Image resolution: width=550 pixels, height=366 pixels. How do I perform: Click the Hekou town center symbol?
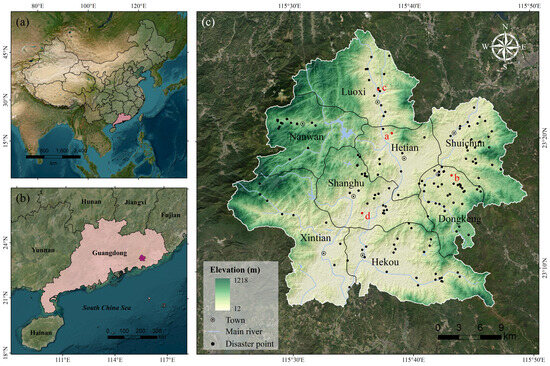point(363,255)
